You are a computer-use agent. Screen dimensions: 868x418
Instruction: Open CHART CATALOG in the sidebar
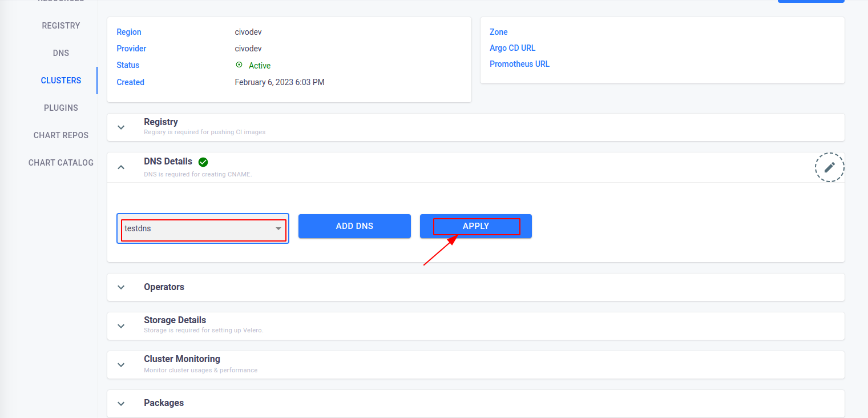(61, 163)
